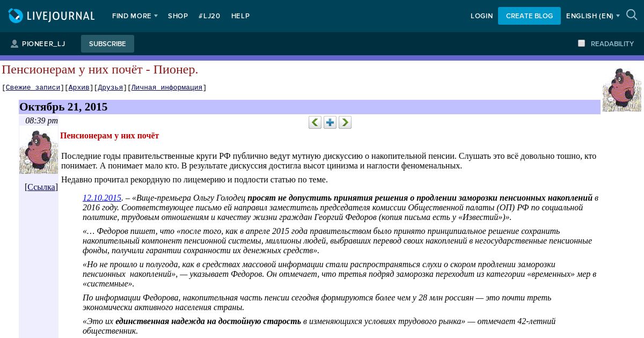Click the page heading Пенсионерам у них почёт - Пионер.
The image size is (644, 338).
(100, 69)
